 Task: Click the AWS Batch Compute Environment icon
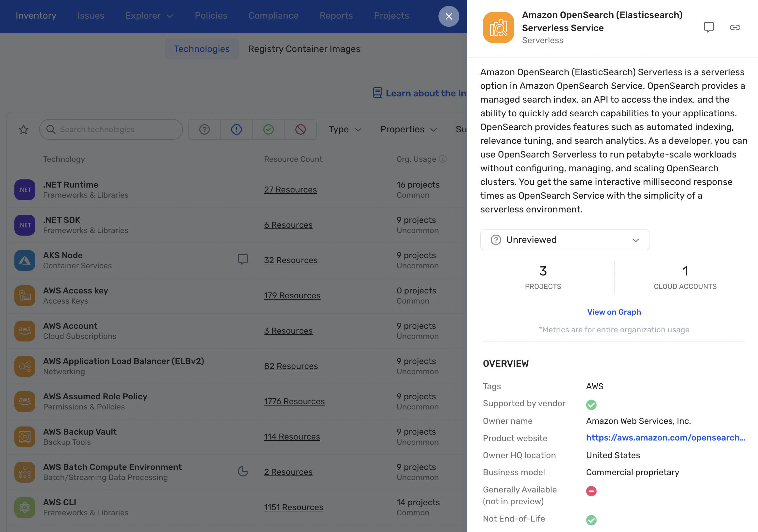25,473
